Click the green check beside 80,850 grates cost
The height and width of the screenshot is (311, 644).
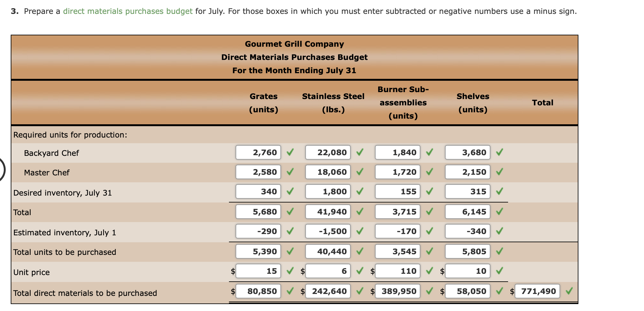(290, 291)
